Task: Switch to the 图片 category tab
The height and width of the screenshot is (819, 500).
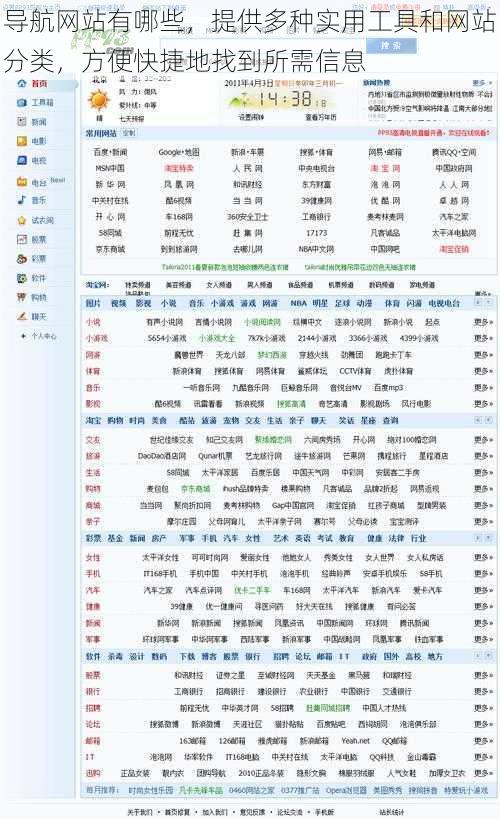Action: (93, 303)
